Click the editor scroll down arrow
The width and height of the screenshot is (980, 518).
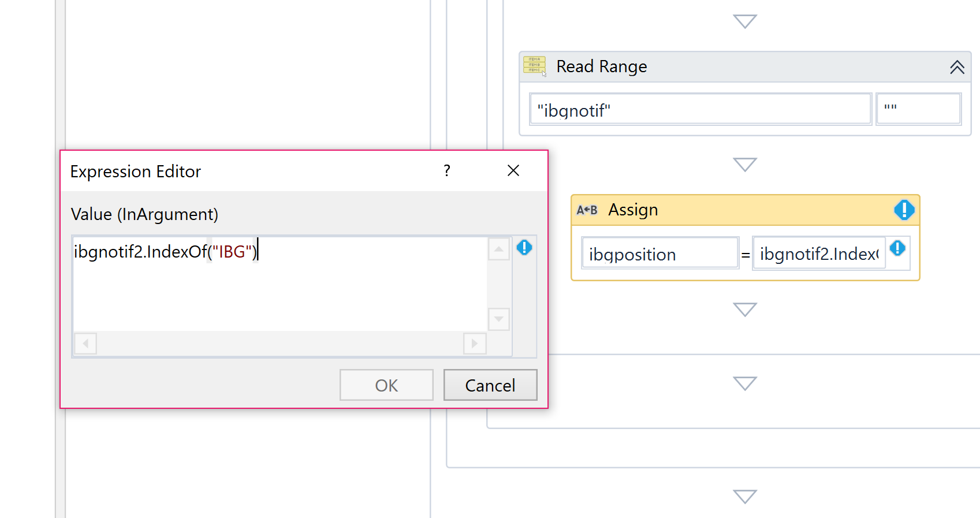(498, 319)
